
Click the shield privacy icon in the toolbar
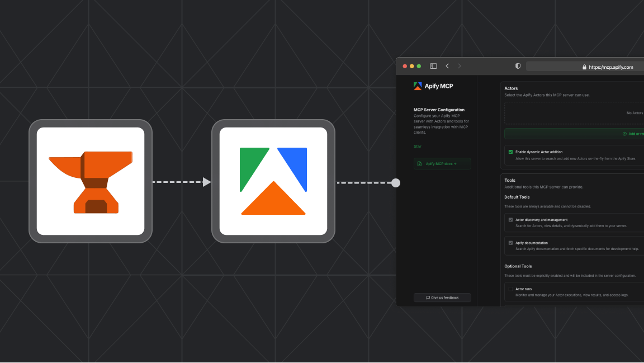(518, 65)
